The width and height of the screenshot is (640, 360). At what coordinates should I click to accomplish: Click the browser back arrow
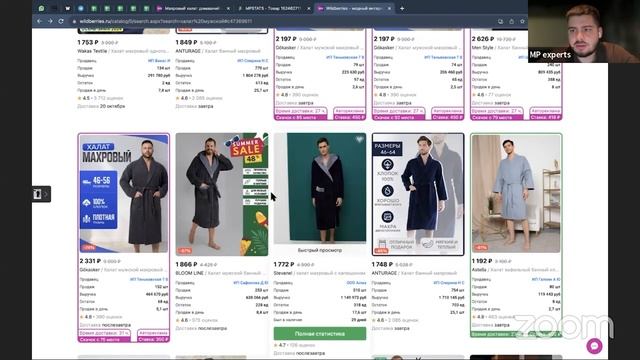39,21
